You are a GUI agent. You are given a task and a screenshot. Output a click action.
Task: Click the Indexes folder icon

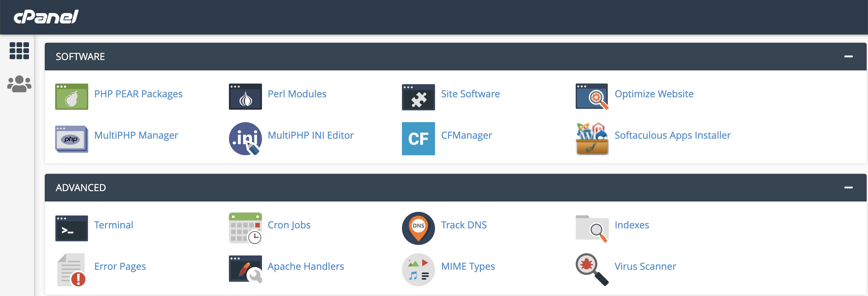(x=592, y=228)
